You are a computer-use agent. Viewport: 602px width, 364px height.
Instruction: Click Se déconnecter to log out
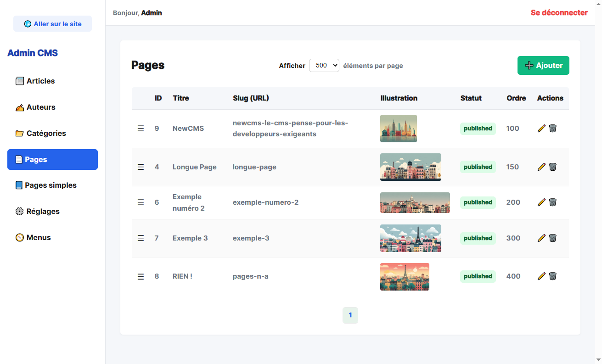pos(559,13)
